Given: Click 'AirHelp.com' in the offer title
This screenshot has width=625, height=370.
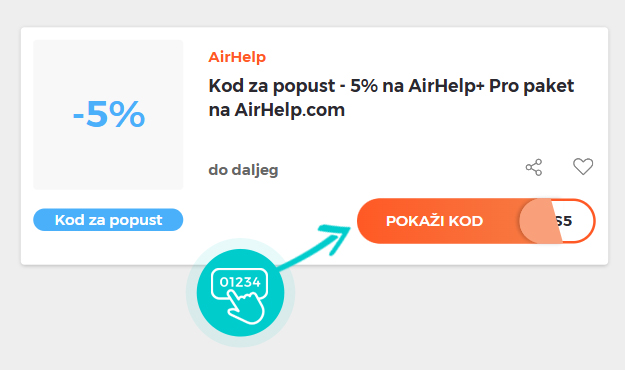Looking at the screenshot, I should (289, 110).
